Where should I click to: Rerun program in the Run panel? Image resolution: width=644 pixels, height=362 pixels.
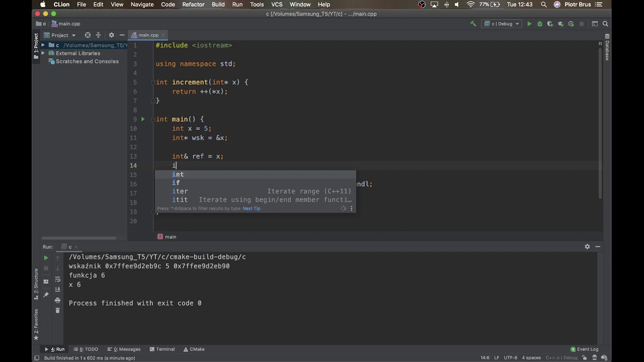pos(46,258)
